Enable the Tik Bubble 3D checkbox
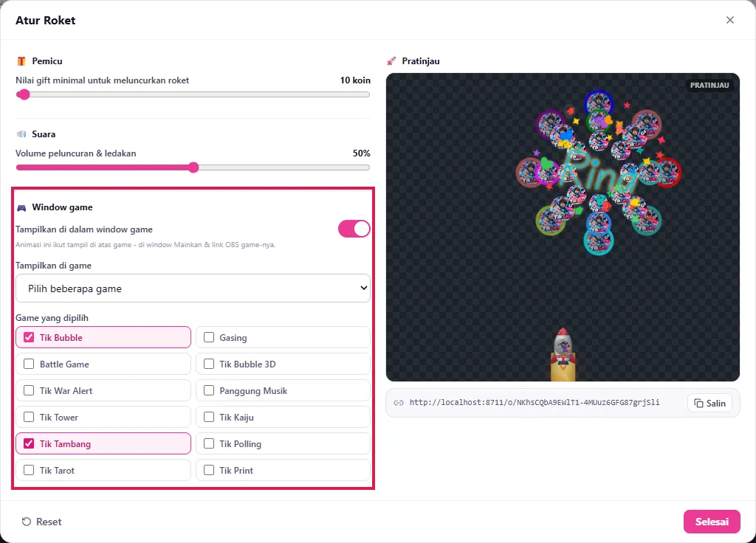Screen dimensions: 756x543 coord(209,364)
